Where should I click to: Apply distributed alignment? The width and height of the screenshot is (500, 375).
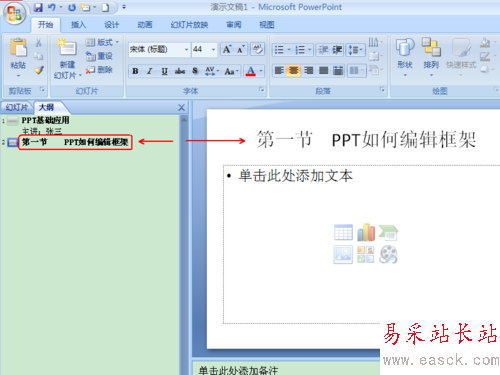(x=338, y=70)
